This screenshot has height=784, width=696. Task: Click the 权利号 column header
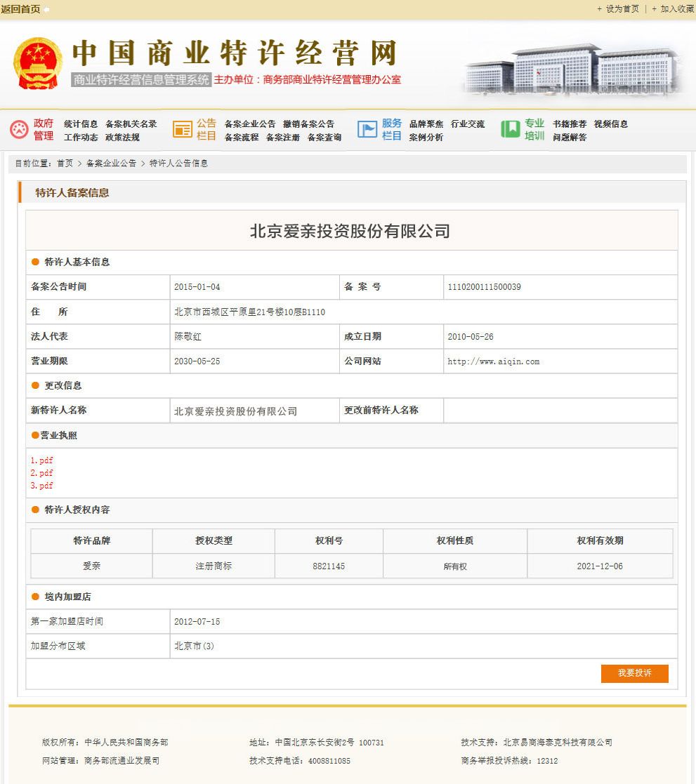click(x=329, y=540)
